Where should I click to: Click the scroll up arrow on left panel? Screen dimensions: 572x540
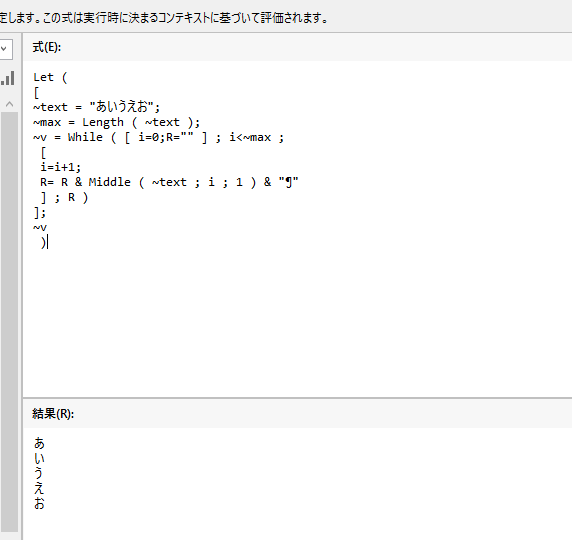(x=9, y=104)
